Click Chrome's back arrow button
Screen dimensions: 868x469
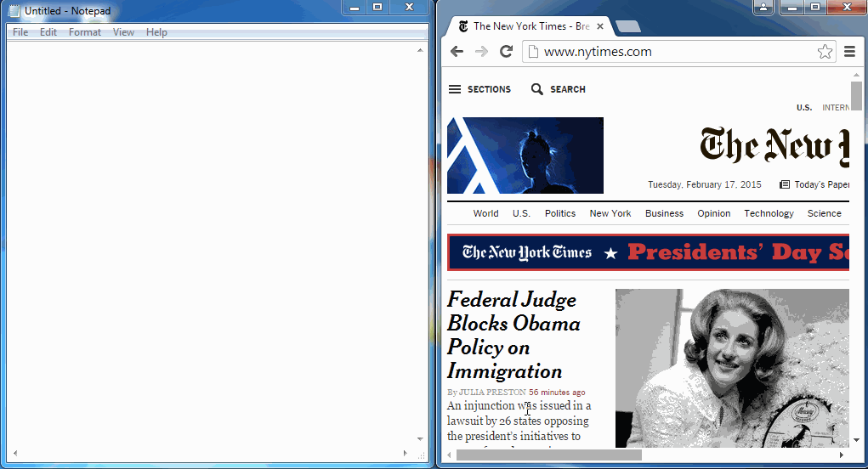[457, 52]
